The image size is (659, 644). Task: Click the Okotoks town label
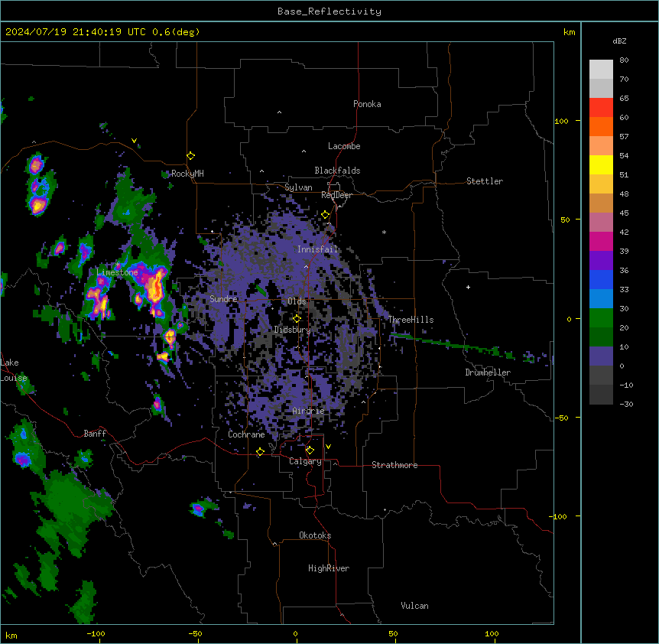pos(315,535)
